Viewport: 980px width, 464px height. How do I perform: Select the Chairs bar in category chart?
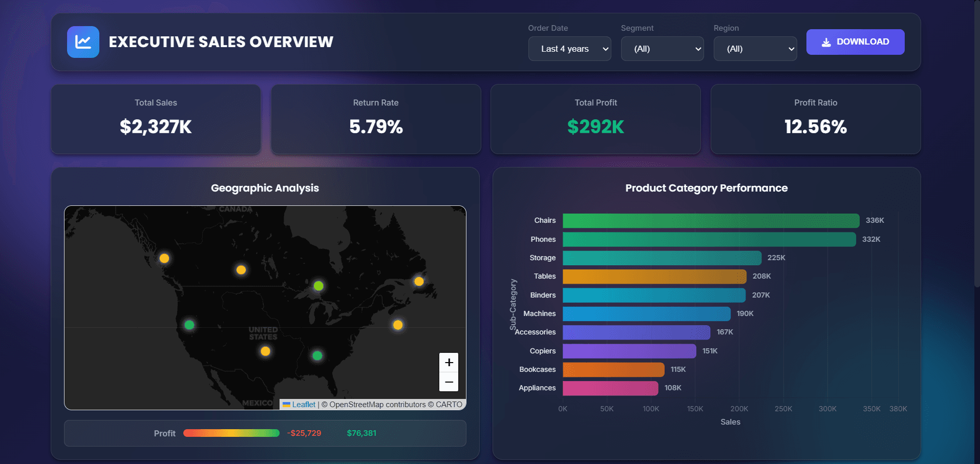[711, 220]
